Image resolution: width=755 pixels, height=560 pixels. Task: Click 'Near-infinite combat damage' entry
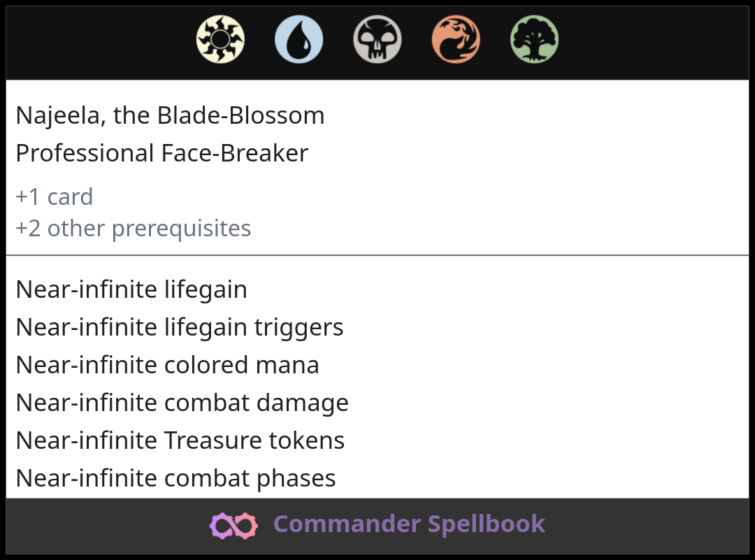tap(183, 403)
